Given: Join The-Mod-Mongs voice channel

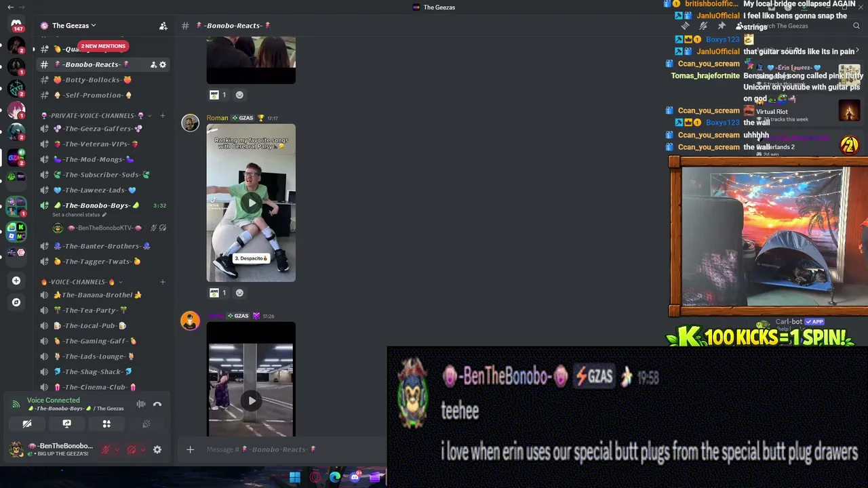Looking at the screenshot, I should pyautogui.click(x=103, y=159).
